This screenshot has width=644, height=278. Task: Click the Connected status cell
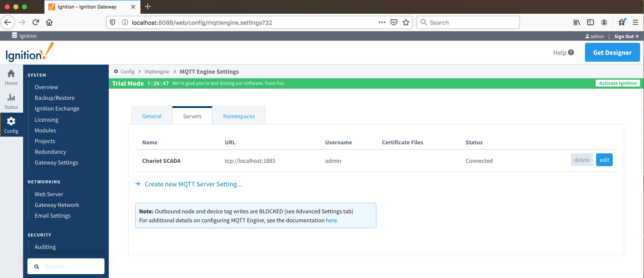coord(479,161)
